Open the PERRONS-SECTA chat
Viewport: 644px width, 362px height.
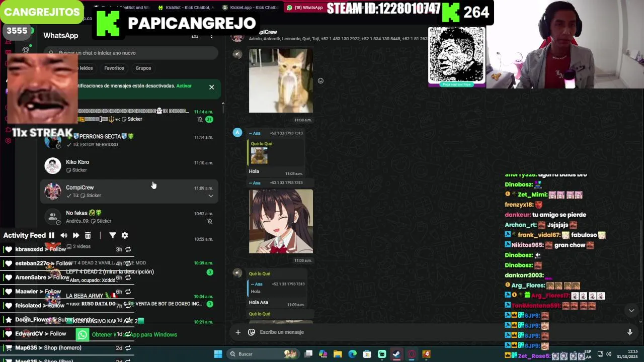pos(129,140)
